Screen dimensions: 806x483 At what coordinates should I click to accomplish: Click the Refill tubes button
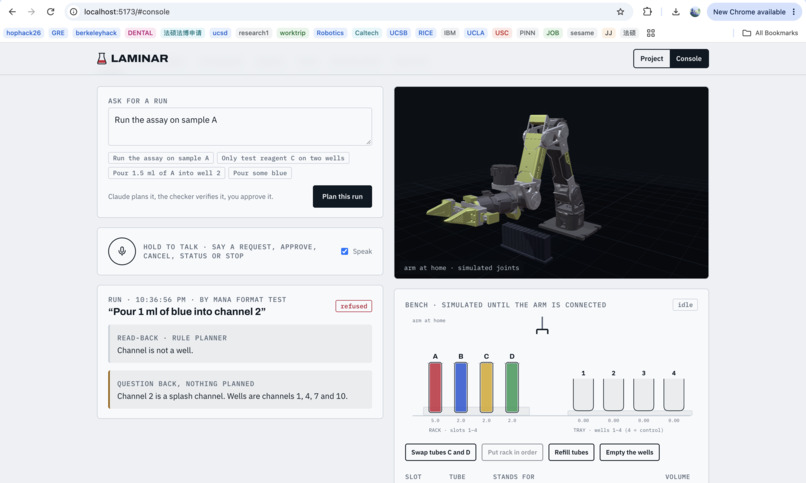[x=571, y=452]
